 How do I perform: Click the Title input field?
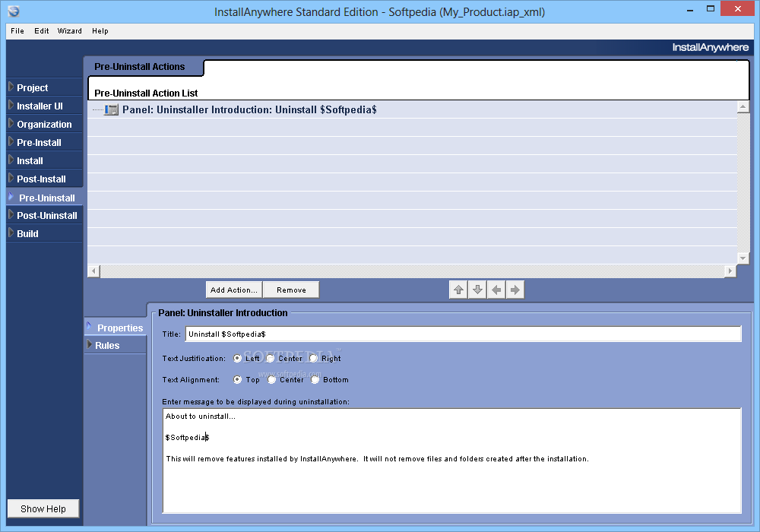coord(464,334)
